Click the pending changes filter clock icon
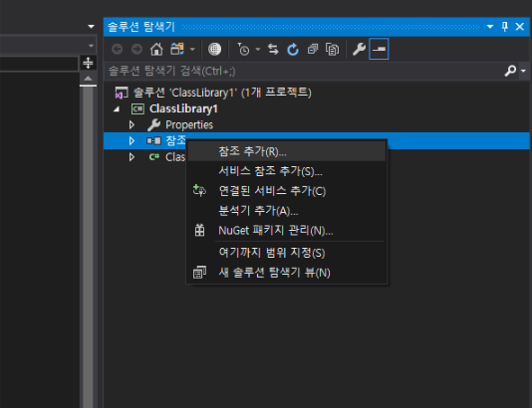The width and height of the screenshot is (532, 408). tap(243, 50)
